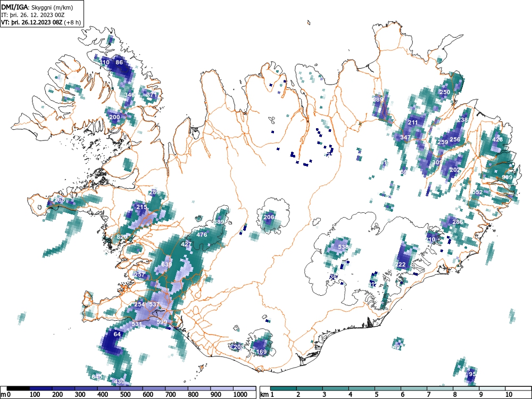Click the visibility value 286 on the map
This screenshot has height=399, width=532.
pos(458,222)
